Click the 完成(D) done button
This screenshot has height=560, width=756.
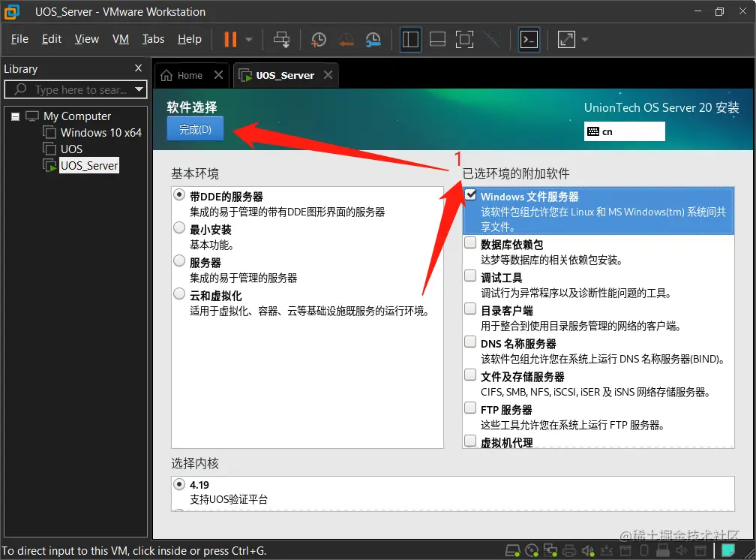coord(195,129)
